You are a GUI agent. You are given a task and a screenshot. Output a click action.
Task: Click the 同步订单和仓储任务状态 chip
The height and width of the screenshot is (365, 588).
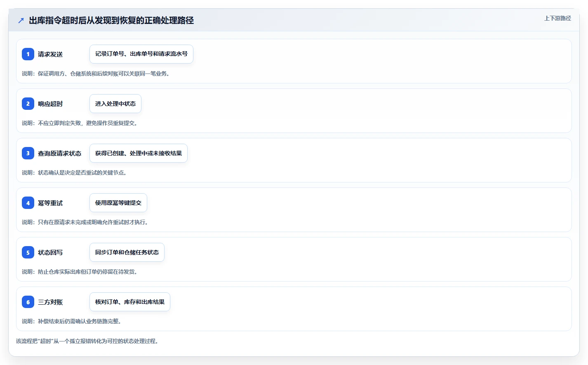[127, 252]
